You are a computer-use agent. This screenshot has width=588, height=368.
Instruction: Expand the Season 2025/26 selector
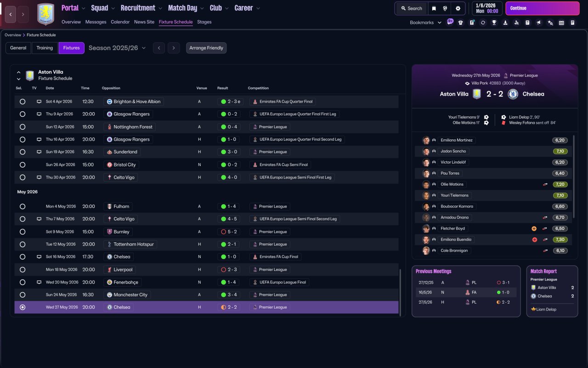click(117, 48)
